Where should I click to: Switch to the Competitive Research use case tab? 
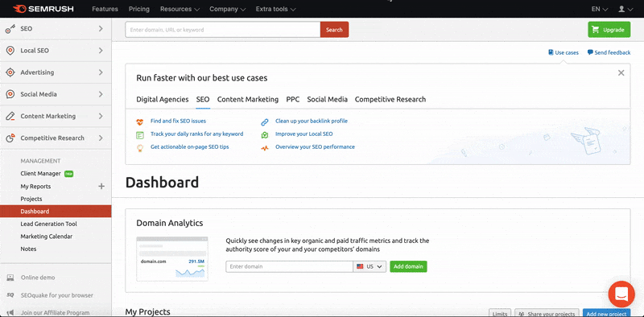[390, 100]
